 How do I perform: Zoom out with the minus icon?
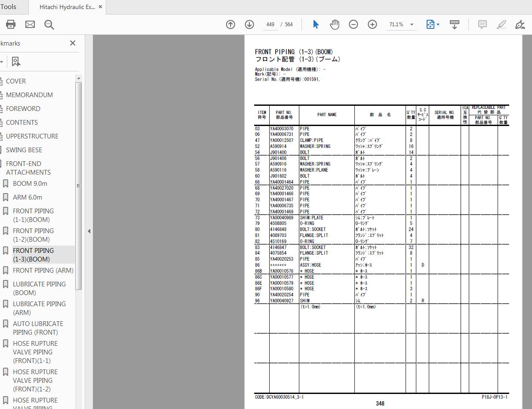coord(353,24)
